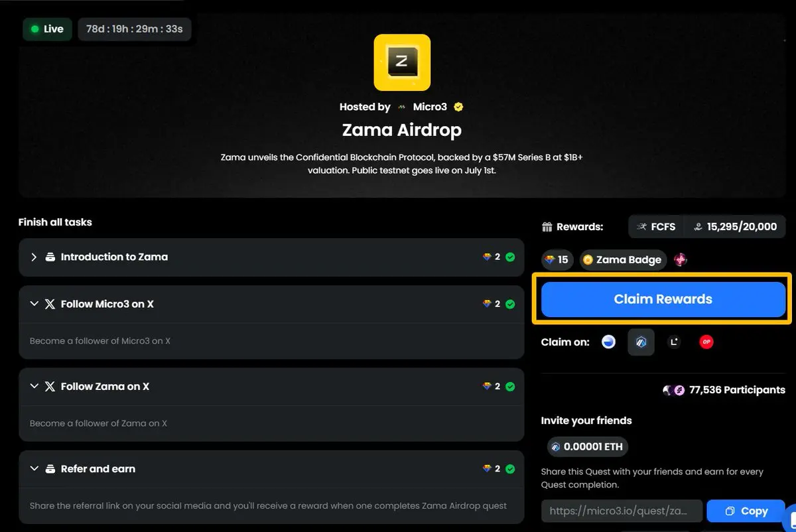
Task: Click the Invite your friends heading
Action: click(586, 421)
